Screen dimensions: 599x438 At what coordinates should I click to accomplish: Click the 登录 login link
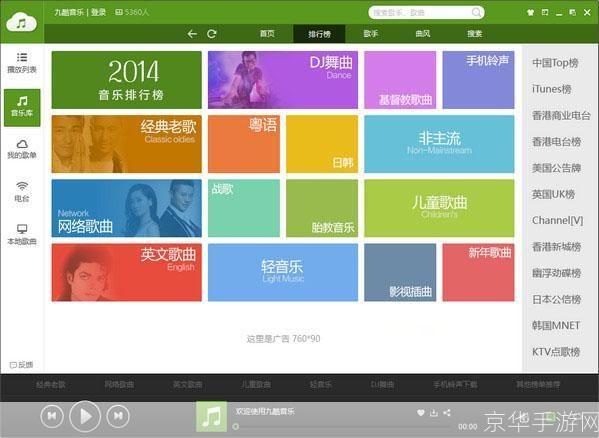(x=99, y=12)
